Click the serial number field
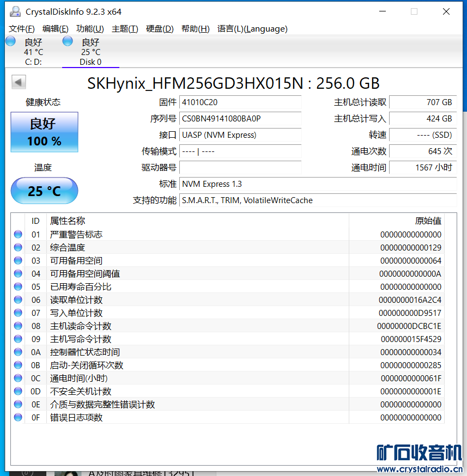Viewport: 467px width, 476px height. (240, 119)
